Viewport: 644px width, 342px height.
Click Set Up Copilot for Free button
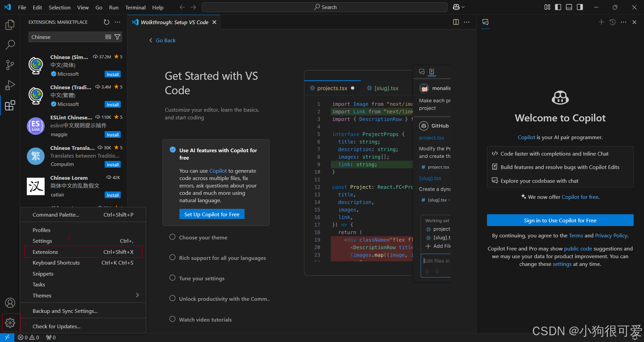pos(212,214)
